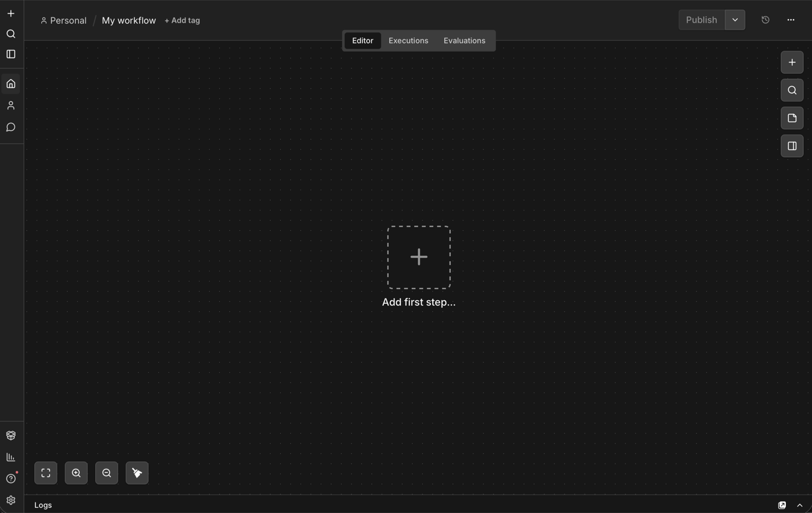Zoom in on the canvas
The image size is (812, 513).
click(76, 473)
